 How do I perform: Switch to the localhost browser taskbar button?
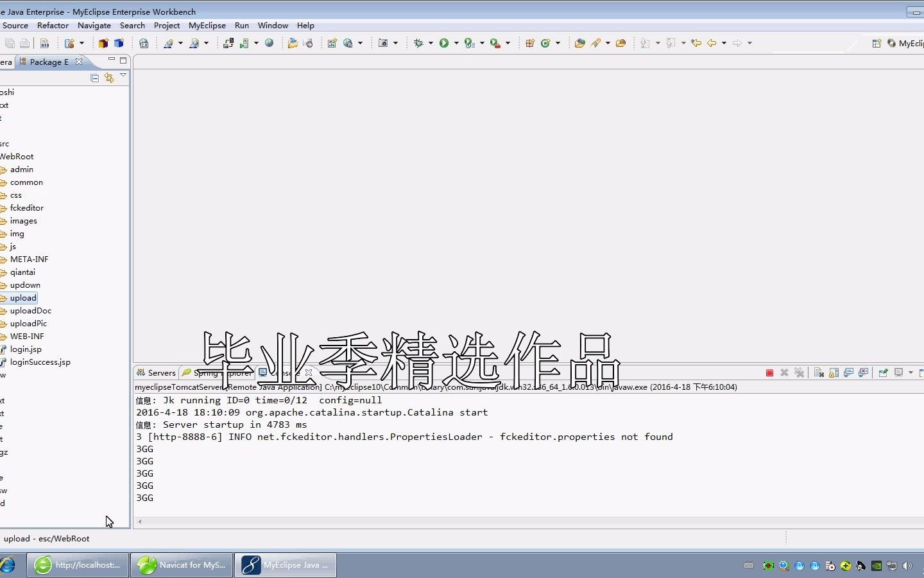pyautogui.click(x=78, y=565)
